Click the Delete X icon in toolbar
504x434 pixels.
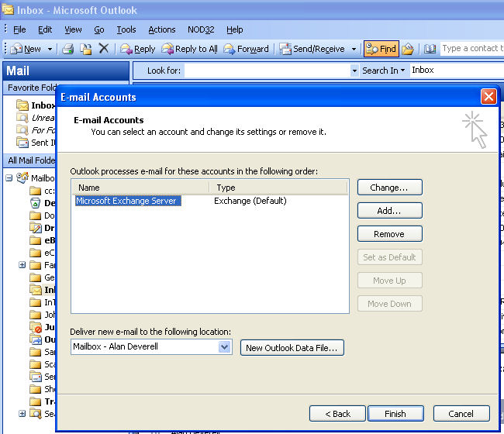103,49
